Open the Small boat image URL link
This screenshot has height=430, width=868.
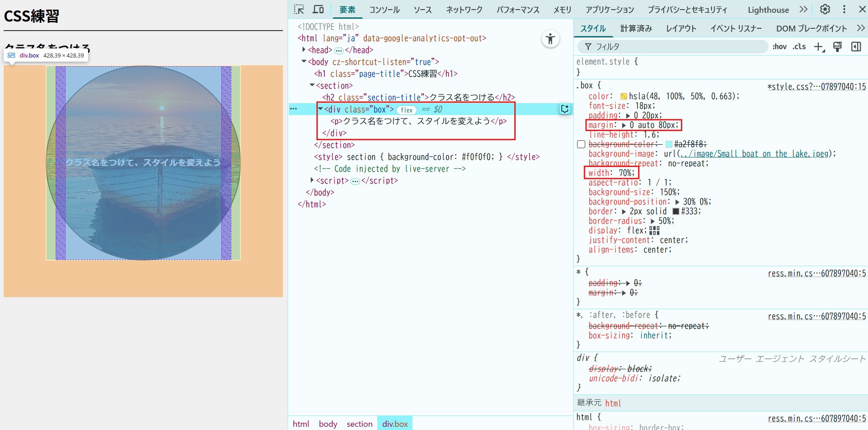pyautogui.click(x=754, y=154)
